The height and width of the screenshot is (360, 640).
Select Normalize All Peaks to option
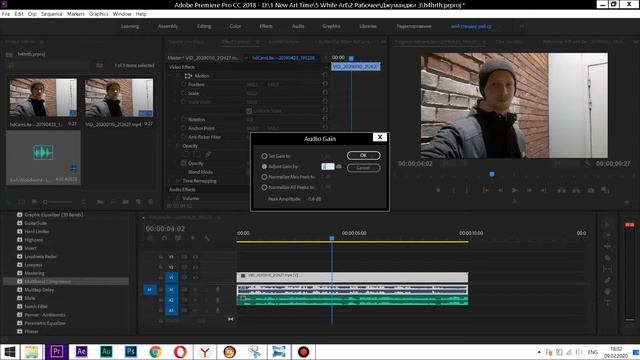[x=264, y=187]
